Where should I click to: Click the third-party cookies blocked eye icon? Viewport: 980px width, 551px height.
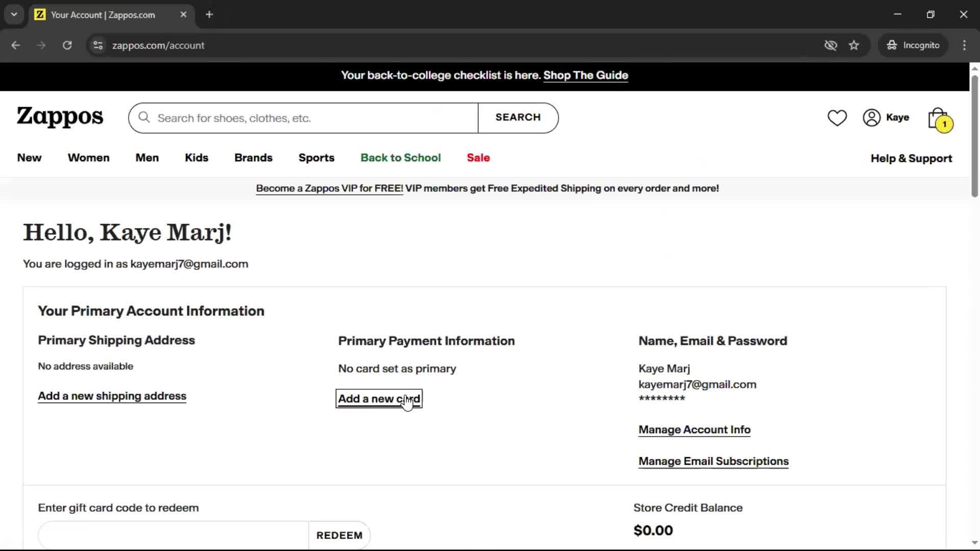tap(830, 45)
